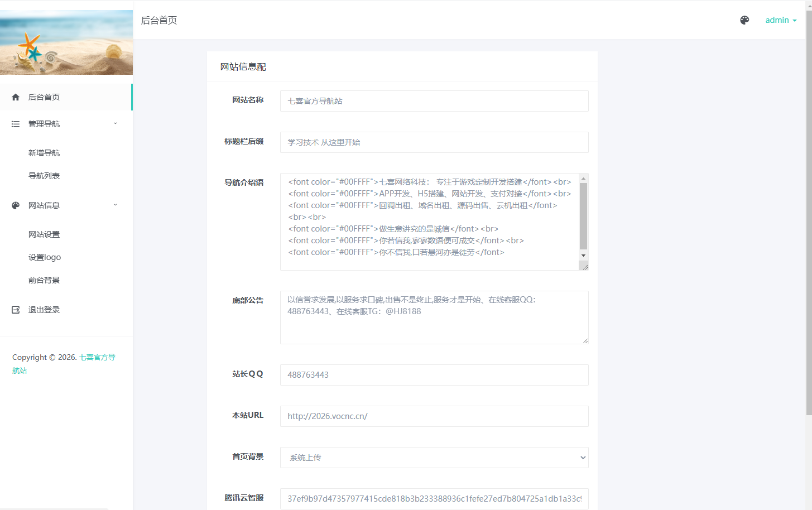Open 导航列表 from the sidebar
The image size is (812, 510).
[x=44, y=175]
